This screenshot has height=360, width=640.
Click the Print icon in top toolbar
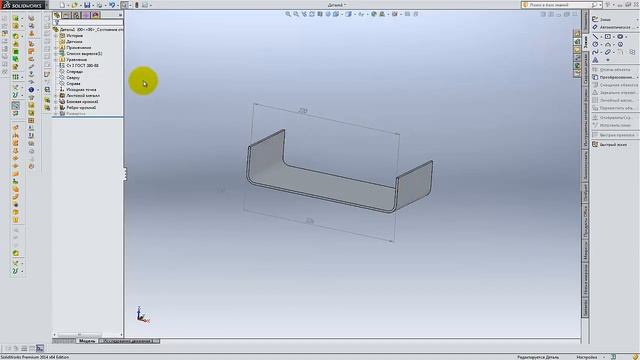coord(99,5)
